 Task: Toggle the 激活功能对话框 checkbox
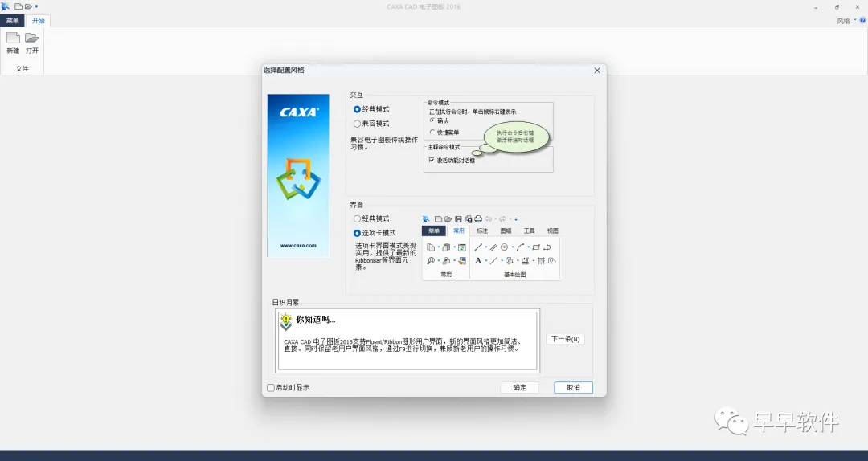click(452, 161)
